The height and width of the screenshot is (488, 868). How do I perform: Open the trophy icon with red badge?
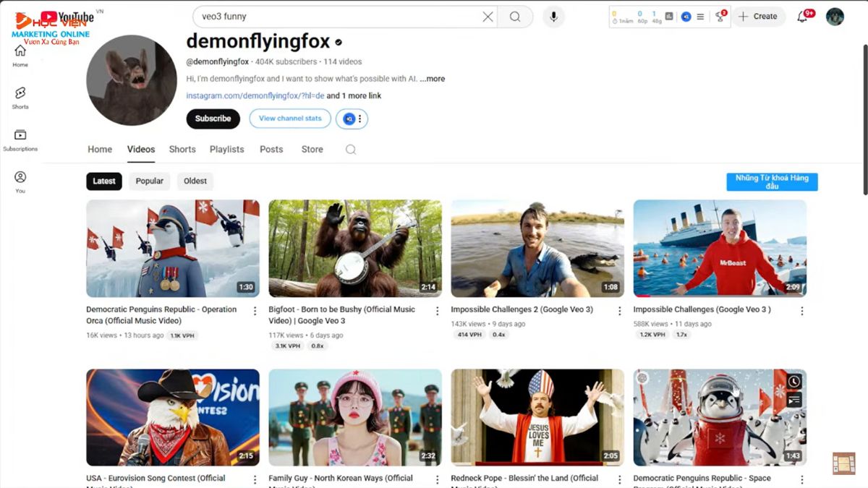click(720, 16)
